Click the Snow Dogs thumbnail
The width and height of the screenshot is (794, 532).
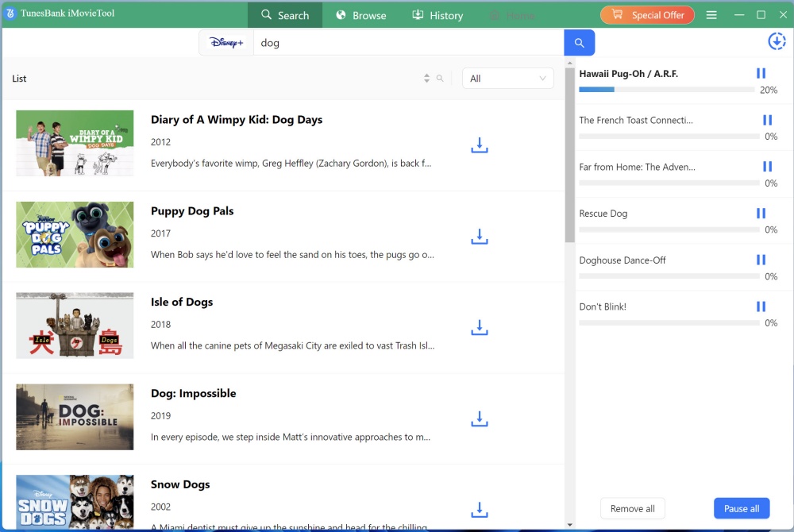(x=75, y=502)
